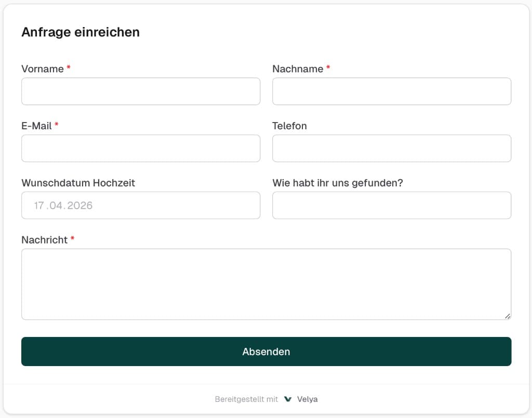Viewport: 532px width, 418px height.
Task: Click the Velya logo icon
Action: tap(288, 399)
